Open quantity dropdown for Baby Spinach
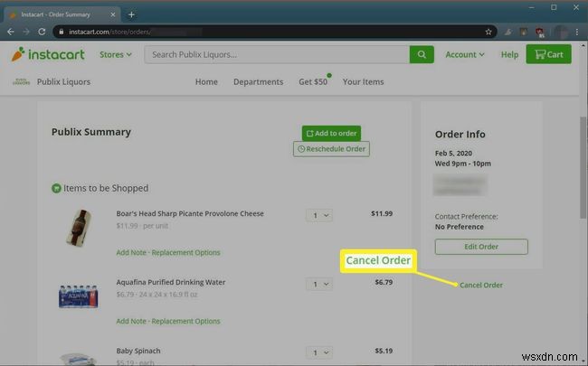The width and height of the screenshot is (588, 366). [319, 352]
